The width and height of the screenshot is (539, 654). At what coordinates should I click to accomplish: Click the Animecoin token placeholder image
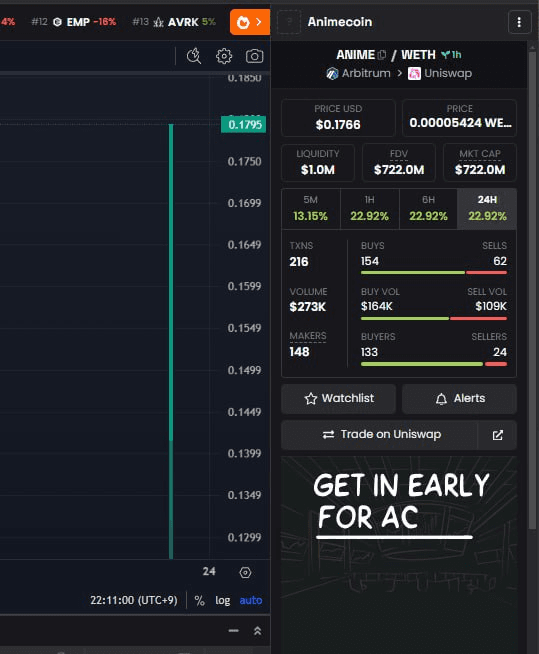289,22
